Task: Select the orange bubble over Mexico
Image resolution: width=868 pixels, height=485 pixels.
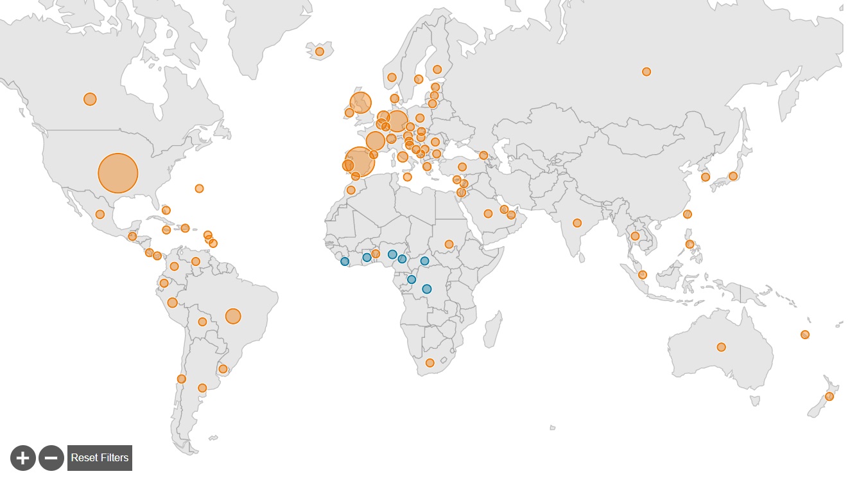Action: 100,215
